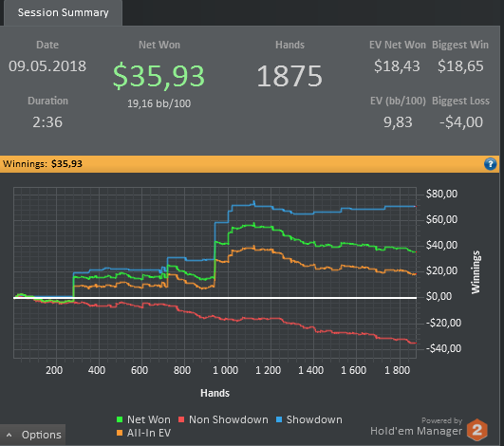Click the Hands x-axis title
The height and width of the screenshot is (446, 504).
[x=215, y=393]
